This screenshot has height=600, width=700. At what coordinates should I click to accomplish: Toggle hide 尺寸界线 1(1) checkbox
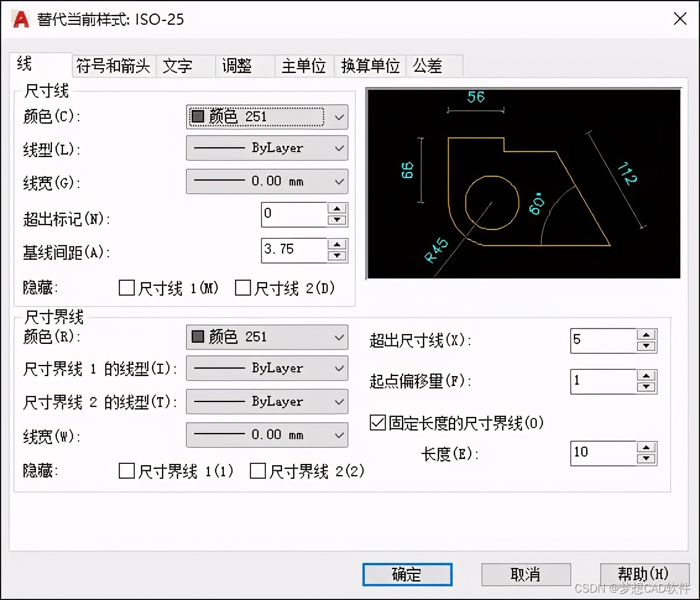tap(127, 471)
